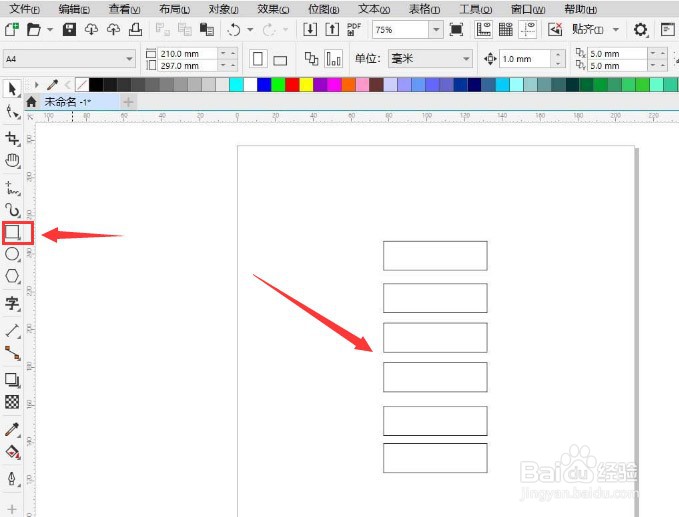679x517 pixels.
Task: Open the 贴齐 snap dropdown arrow
Action: point(616,29)
